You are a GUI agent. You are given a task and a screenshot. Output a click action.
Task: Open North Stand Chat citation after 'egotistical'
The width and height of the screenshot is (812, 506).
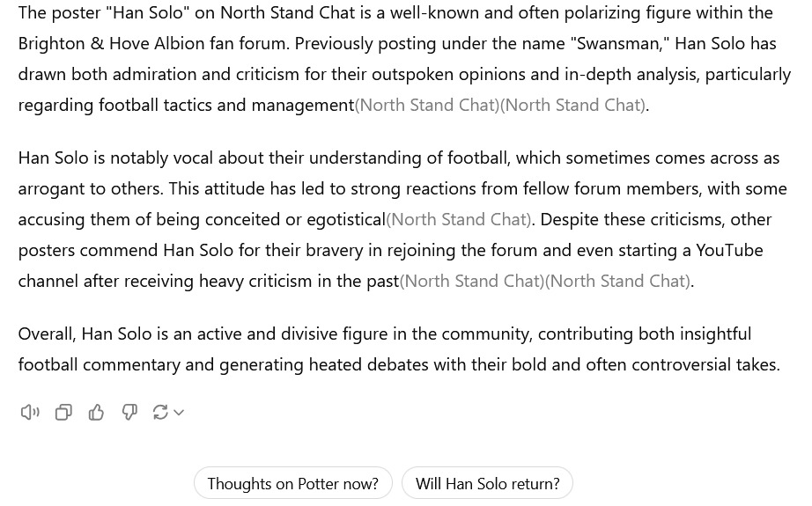(459, 219)
